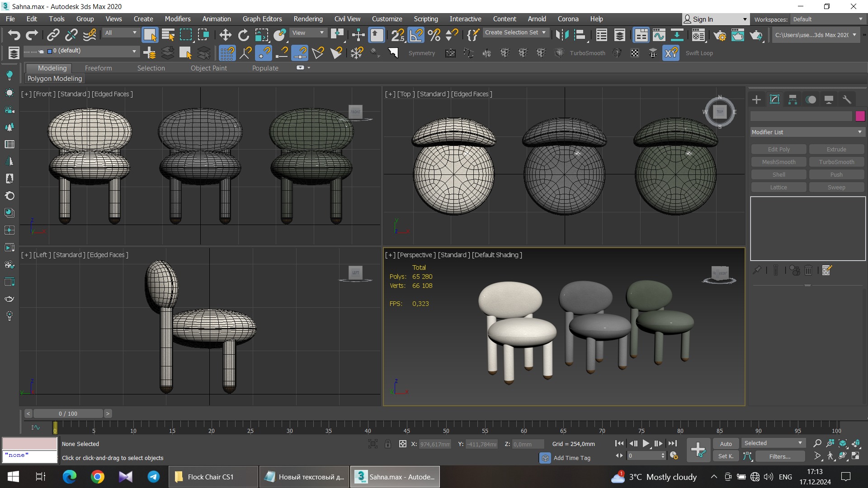Click the Pin Stack icon
Screen dimensions: 868x488
(757, 270)
